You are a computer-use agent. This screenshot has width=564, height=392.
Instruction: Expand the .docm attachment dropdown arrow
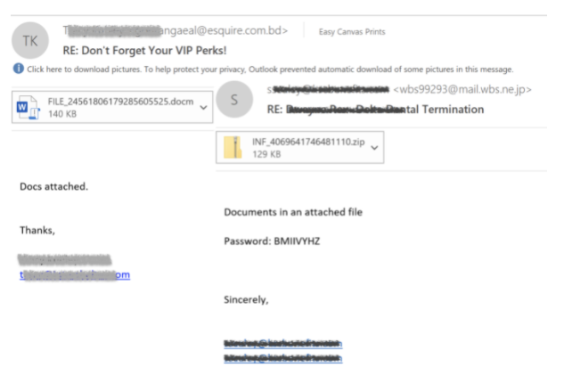coord(203,108)
